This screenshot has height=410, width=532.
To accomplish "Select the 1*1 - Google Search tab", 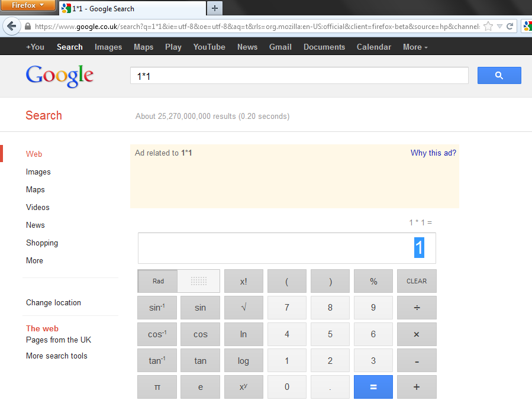I will 133,8.
